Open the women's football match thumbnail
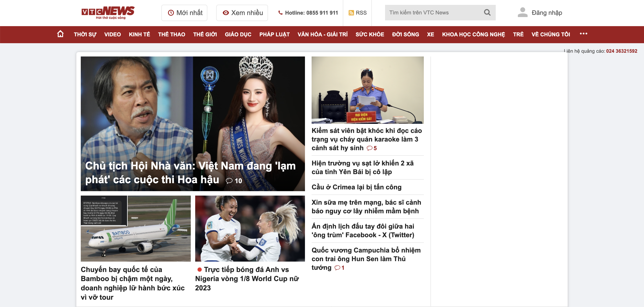 tap(250, 228)
